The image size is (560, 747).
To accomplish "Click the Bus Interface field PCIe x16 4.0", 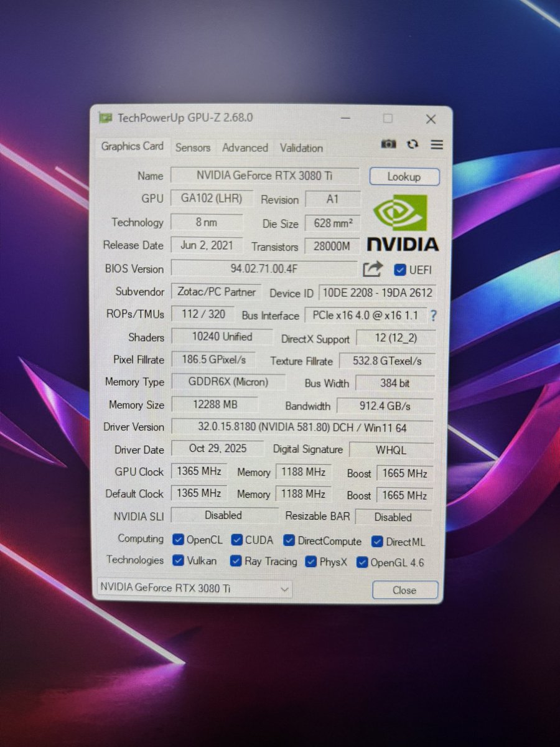I will point(366,316).
